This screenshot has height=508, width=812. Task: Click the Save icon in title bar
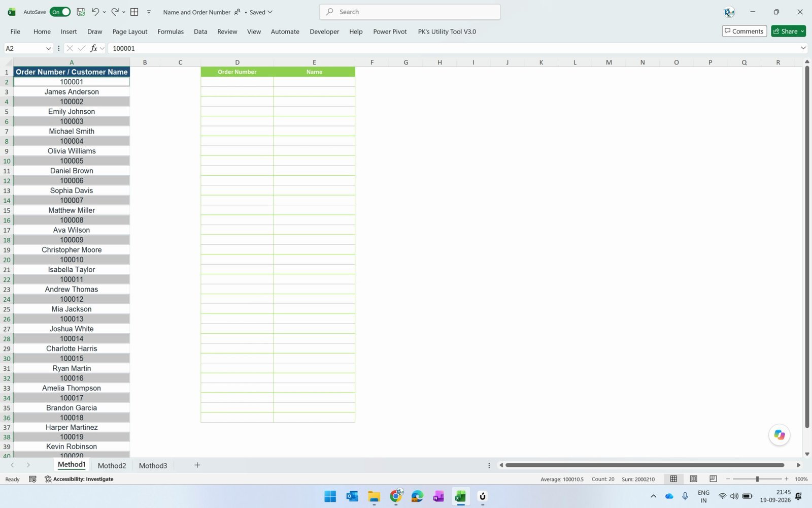81,12
